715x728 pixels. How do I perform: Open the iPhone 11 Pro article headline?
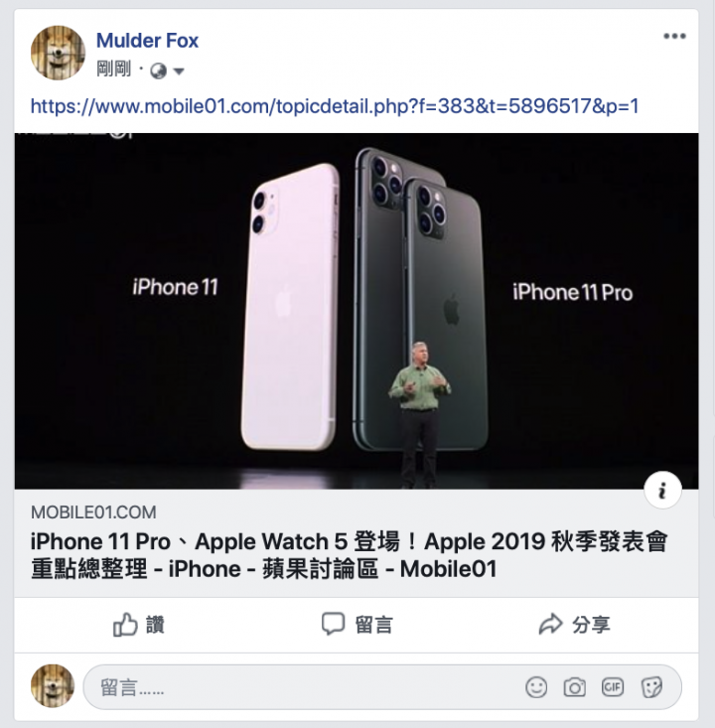pos(350,555)
